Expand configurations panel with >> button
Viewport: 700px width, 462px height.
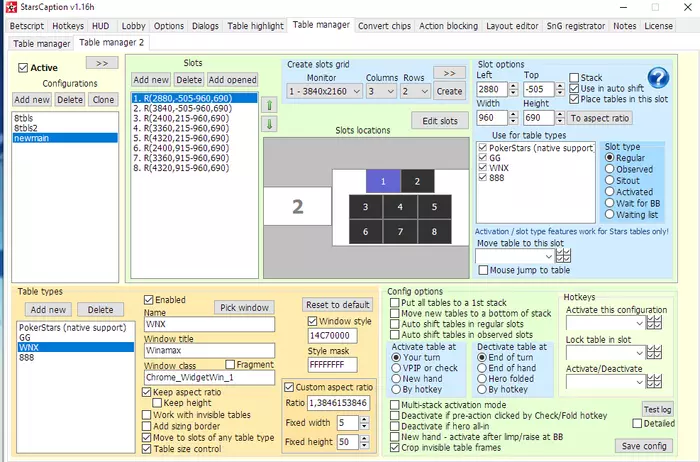tap(102, 63)
